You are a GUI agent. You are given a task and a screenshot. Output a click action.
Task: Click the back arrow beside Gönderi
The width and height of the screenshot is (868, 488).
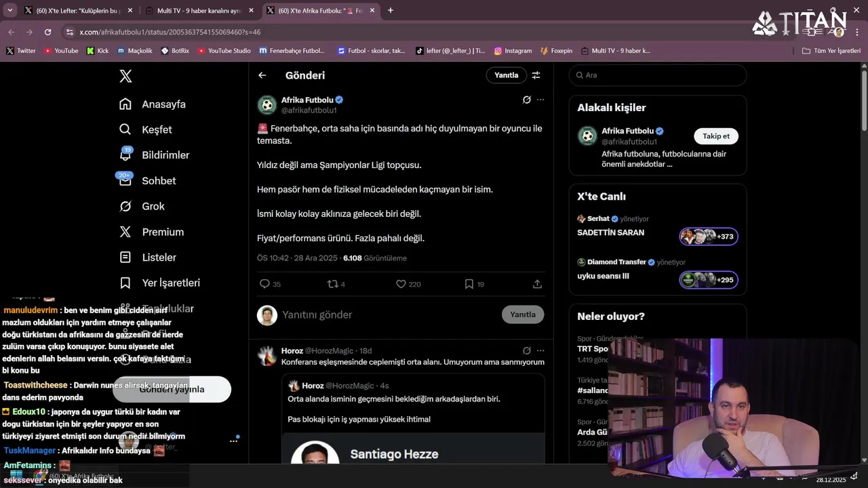pyautogui.click(x=262, y=75)
